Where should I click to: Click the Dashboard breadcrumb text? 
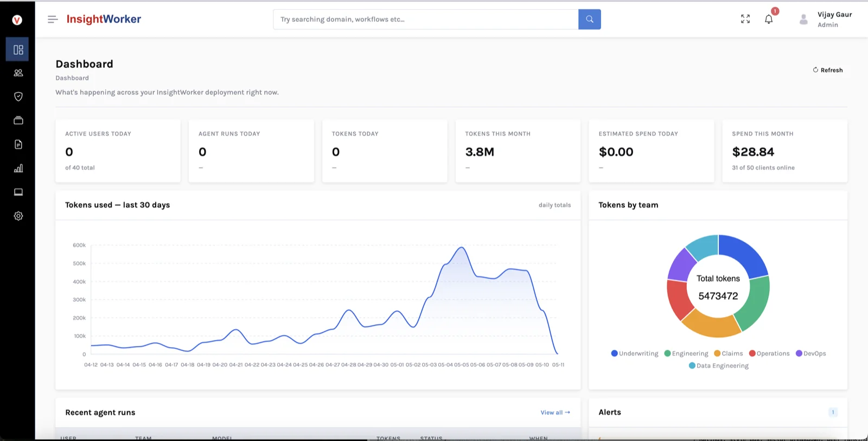(72, 78)
